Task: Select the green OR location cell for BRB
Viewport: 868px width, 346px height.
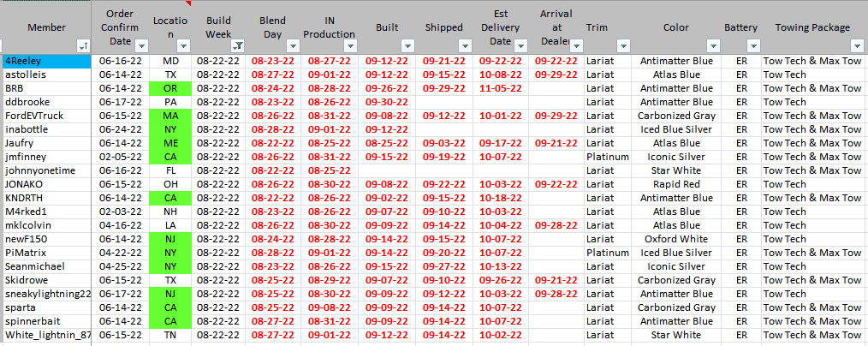Action: click(x=170, y=88)
